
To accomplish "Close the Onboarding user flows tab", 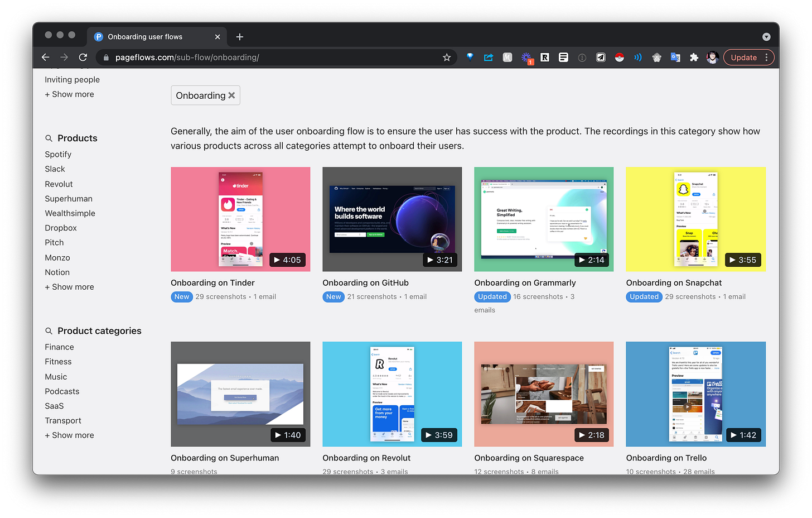I will (x=217, y=37).
